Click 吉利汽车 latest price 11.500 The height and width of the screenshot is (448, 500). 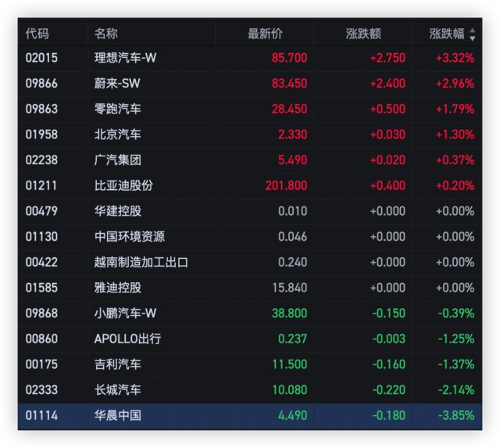pyautogui.click(x=292, y=364)
